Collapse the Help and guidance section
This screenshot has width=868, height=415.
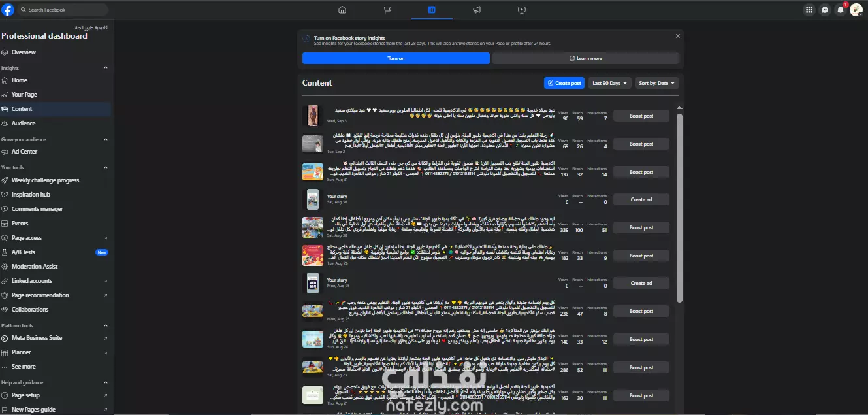click(x=106, y=383)
